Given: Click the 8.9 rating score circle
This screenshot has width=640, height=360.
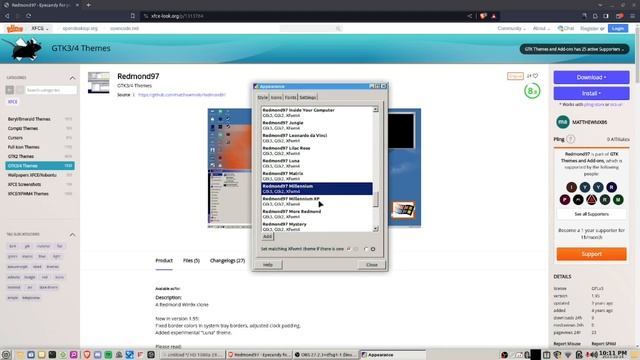Looking at the screenshot, I should click(x=532, y=91).
